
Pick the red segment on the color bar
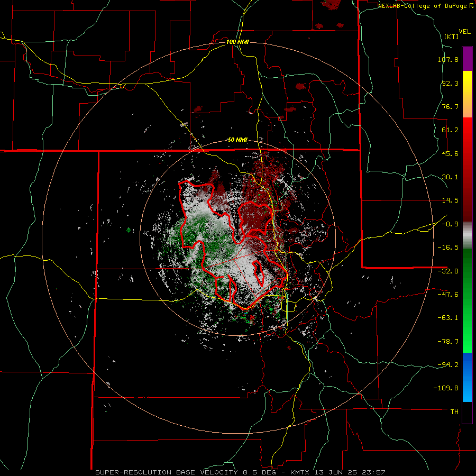[x=467, y=169]
